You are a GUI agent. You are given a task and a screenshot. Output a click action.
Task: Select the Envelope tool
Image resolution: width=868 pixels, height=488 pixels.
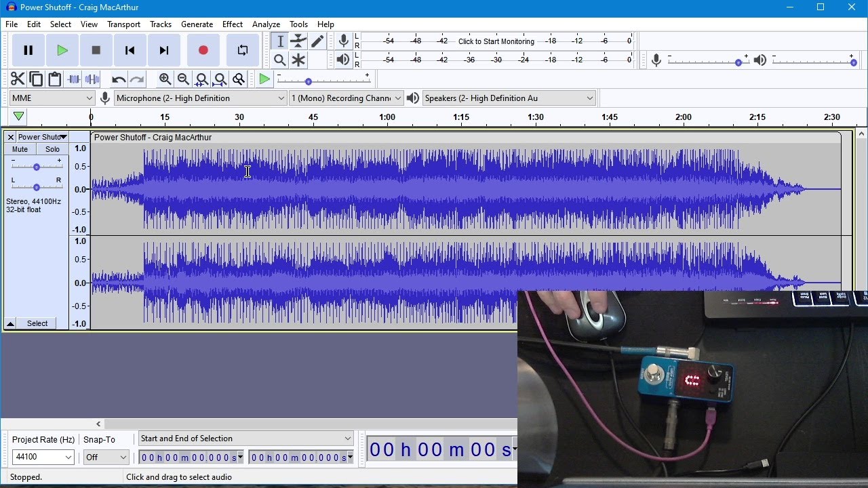click(x=298, y=41)
